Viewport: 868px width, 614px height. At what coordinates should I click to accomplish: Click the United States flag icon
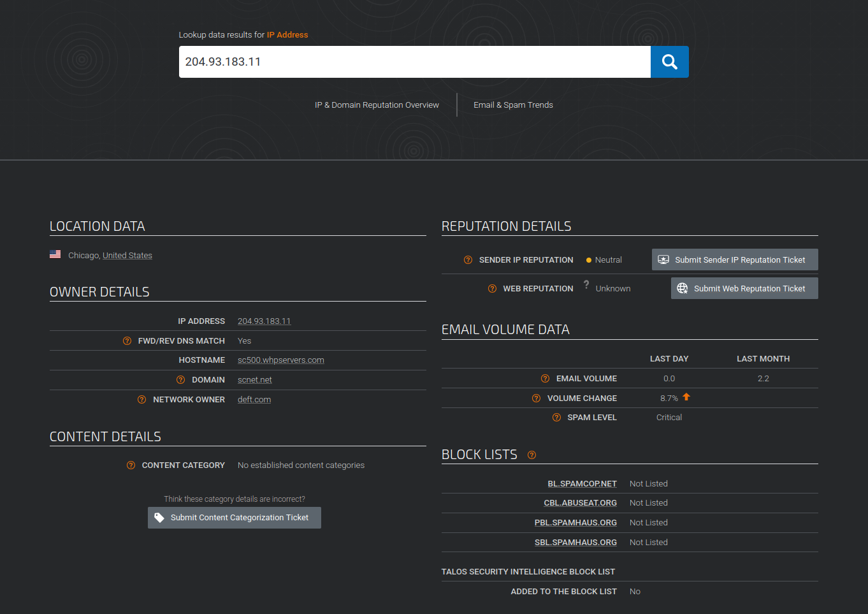55,254
